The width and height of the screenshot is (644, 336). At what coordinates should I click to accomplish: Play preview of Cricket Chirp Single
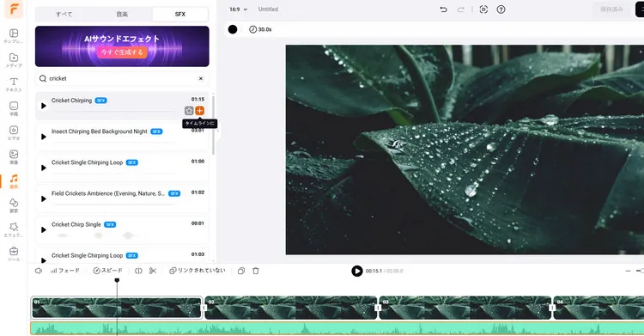(x=44, y=230)
